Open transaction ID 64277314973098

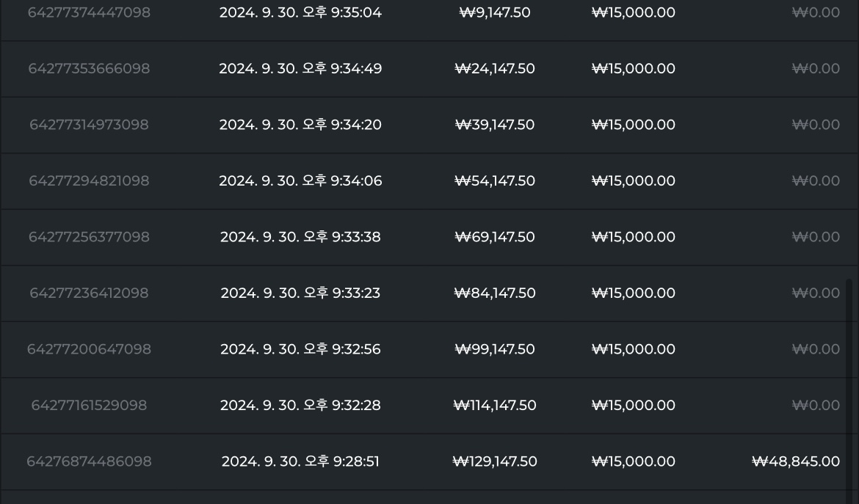(x=89, y=125)
